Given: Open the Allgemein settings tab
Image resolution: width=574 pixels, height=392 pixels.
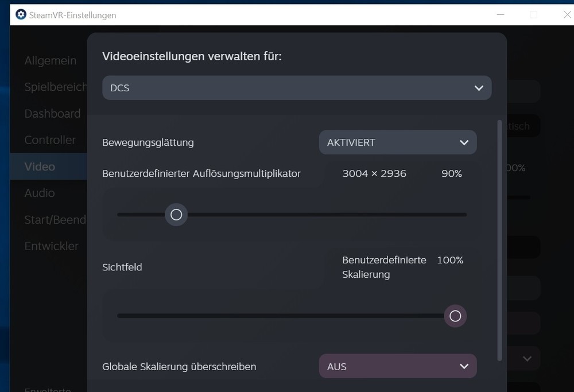Looking at the screenshot, I should click(x=50, y=61).
